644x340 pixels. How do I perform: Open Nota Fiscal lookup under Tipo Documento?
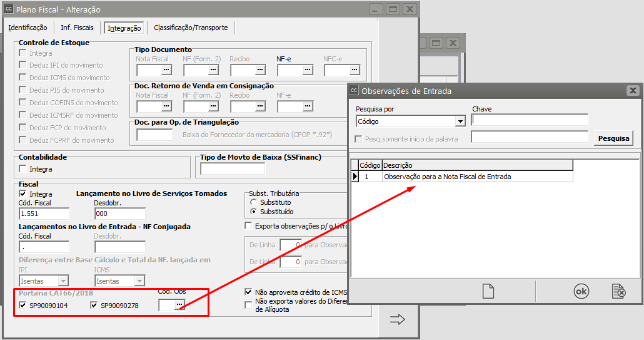click(x=166, y=70)
